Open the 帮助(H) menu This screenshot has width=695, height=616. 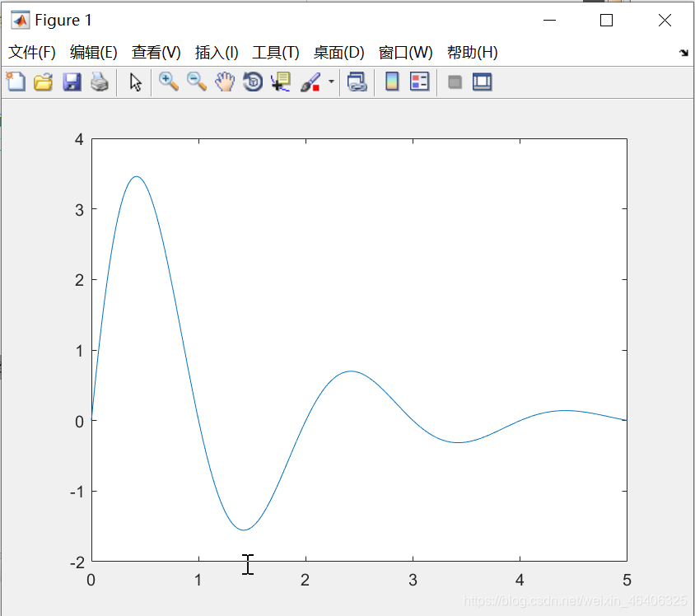tap(473, 52)
